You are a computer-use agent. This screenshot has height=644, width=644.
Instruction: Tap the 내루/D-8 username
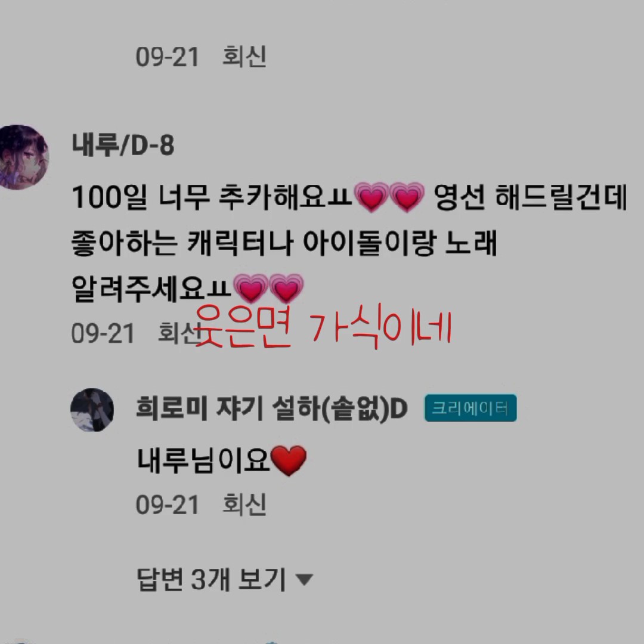[123, 145]
